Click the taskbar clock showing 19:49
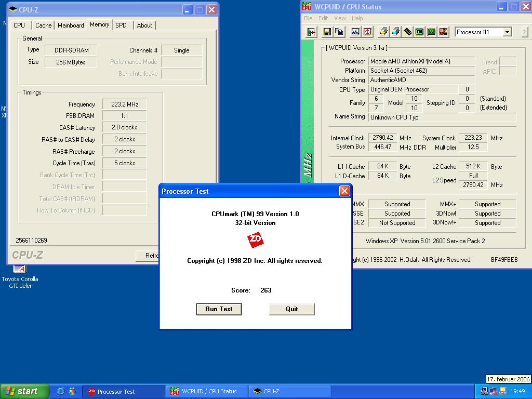This screenshot has width=532, height=399. pos(518,391)
